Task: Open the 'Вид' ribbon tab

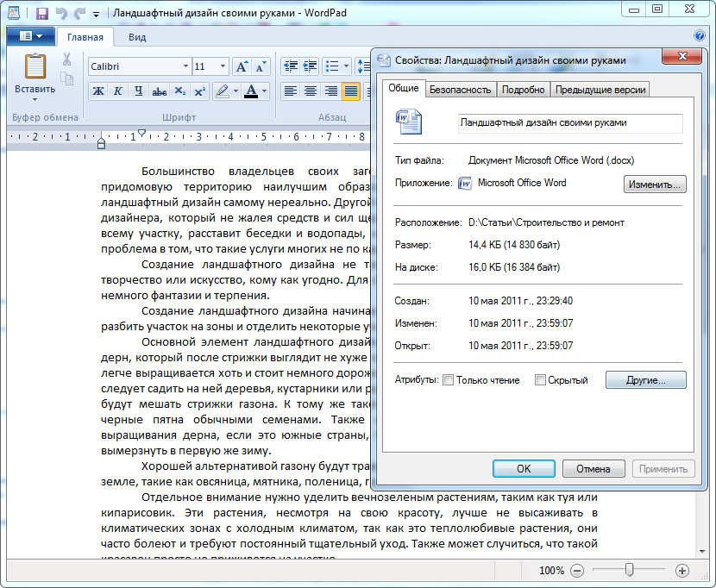Action: [x=137, y=37]
